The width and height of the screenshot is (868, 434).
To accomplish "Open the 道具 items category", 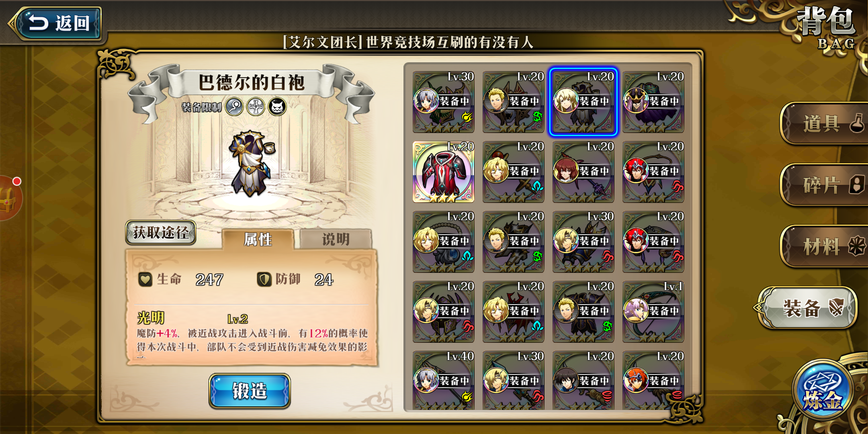I will [824, 123].
